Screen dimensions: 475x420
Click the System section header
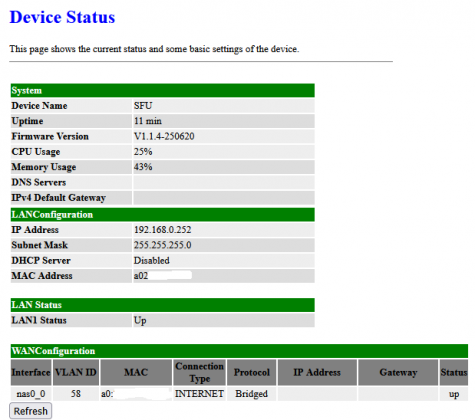(x=163, y=90)
